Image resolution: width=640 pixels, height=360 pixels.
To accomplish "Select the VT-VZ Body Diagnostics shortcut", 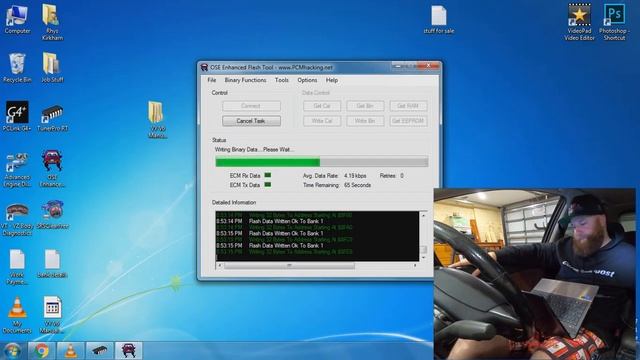I will tap(17, 220).
